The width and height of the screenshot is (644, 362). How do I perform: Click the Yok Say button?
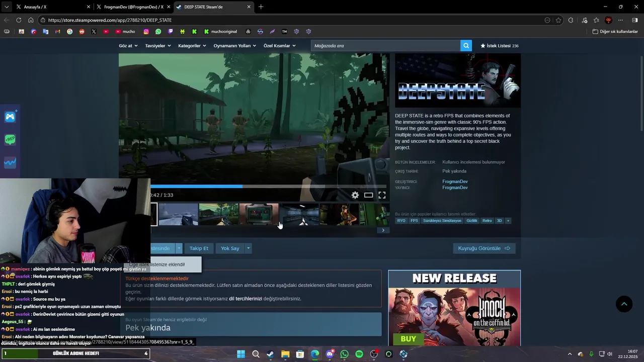pos(230,248)
